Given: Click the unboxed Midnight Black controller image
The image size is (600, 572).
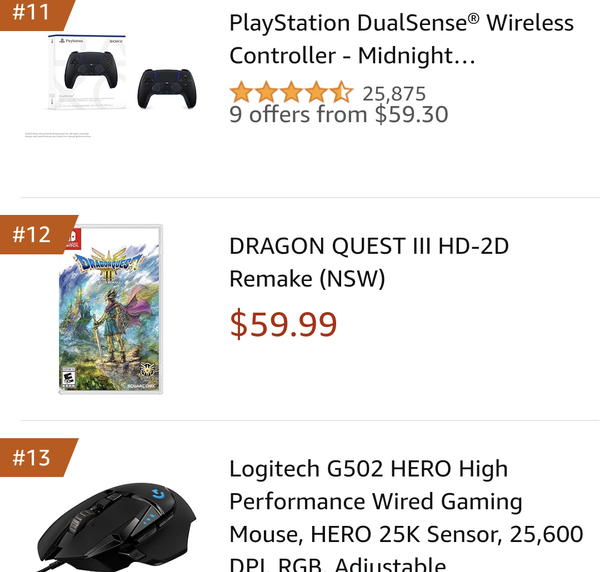Looking at the screenshot, I should [x=167, y=89].
